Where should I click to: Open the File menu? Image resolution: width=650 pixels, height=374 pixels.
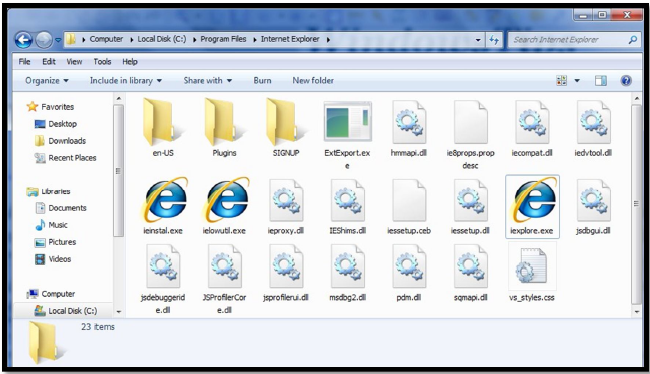[x=24, y=61]
